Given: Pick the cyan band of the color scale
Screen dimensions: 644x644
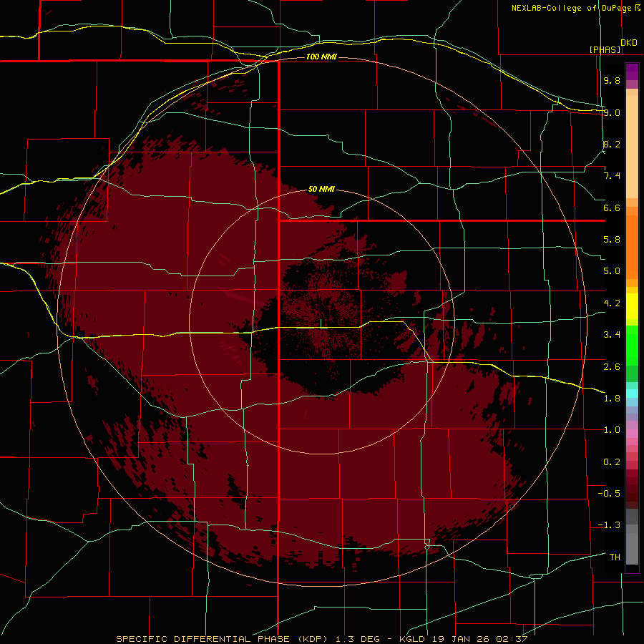Looking at the screenshot, I should (x=632, y=394).
